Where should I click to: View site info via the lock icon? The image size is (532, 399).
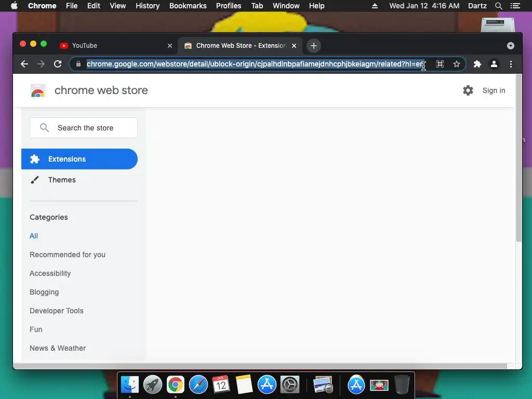coord(78,64)
